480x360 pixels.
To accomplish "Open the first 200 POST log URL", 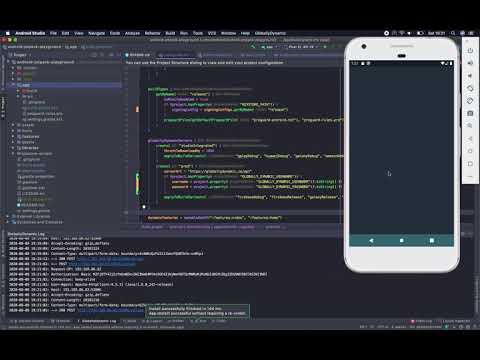I will click(110, 259).
